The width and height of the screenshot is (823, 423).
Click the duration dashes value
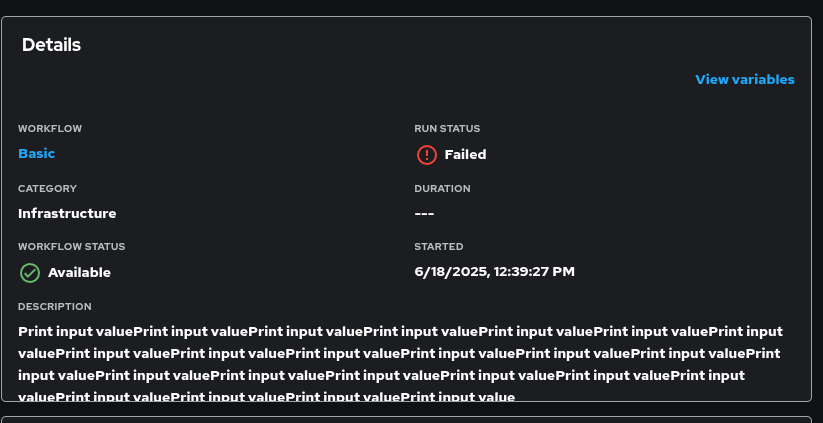tap(424, 213)
